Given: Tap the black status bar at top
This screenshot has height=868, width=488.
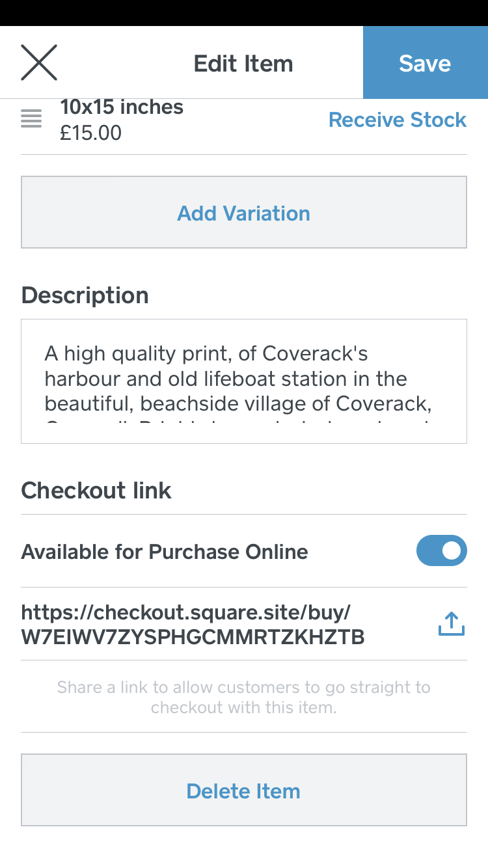Looking at the screenshot, I should [x=244, y=12].
